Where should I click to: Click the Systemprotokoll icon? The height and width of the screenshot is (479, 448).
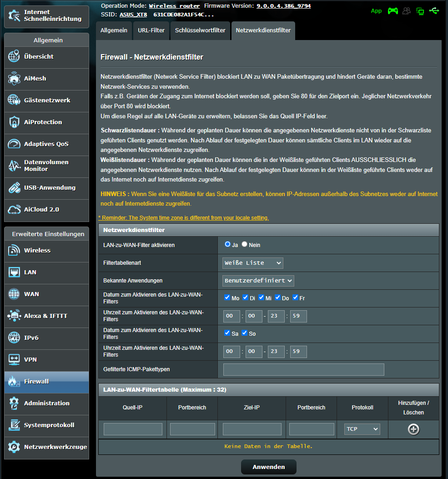point(14,425)
